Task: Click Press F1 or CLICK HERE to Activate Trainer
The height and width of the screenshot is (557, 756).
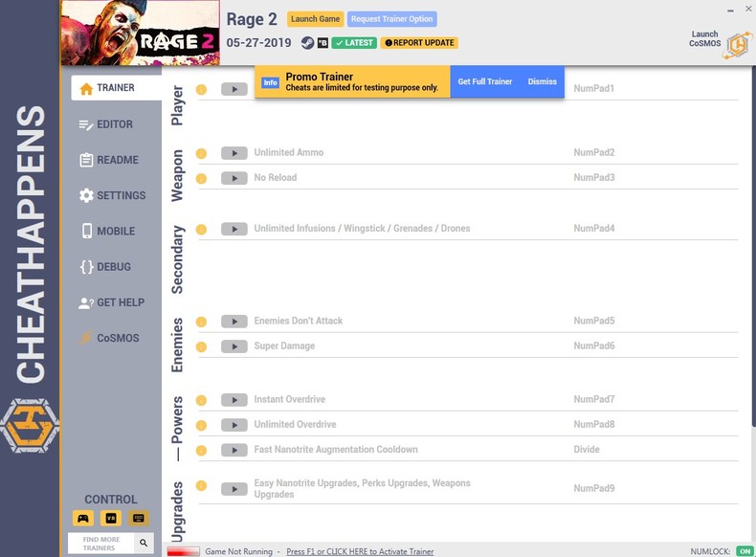Action: (x=360, y=551)
